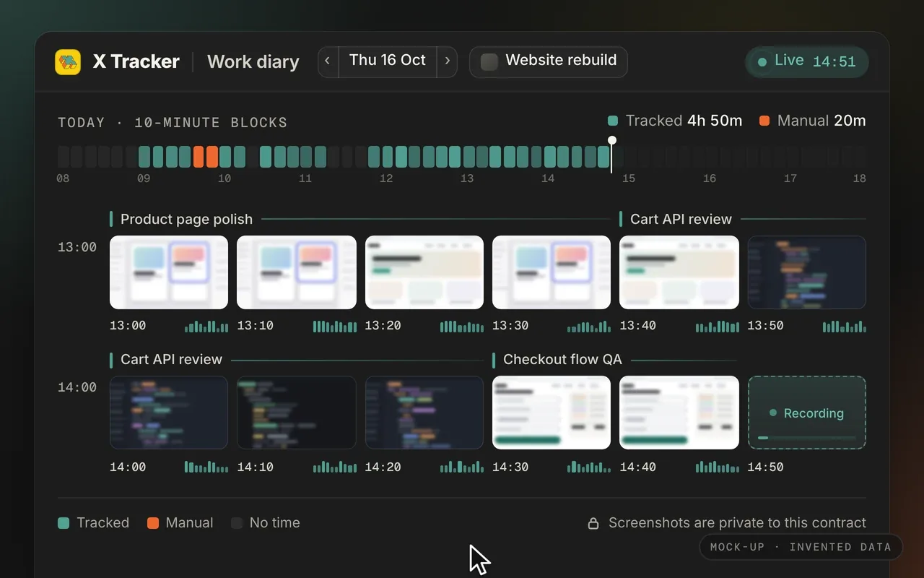Open the 13:30 screenshot thumbnail
The width and height of the screenshot is (924, 578).
[552, 272]
